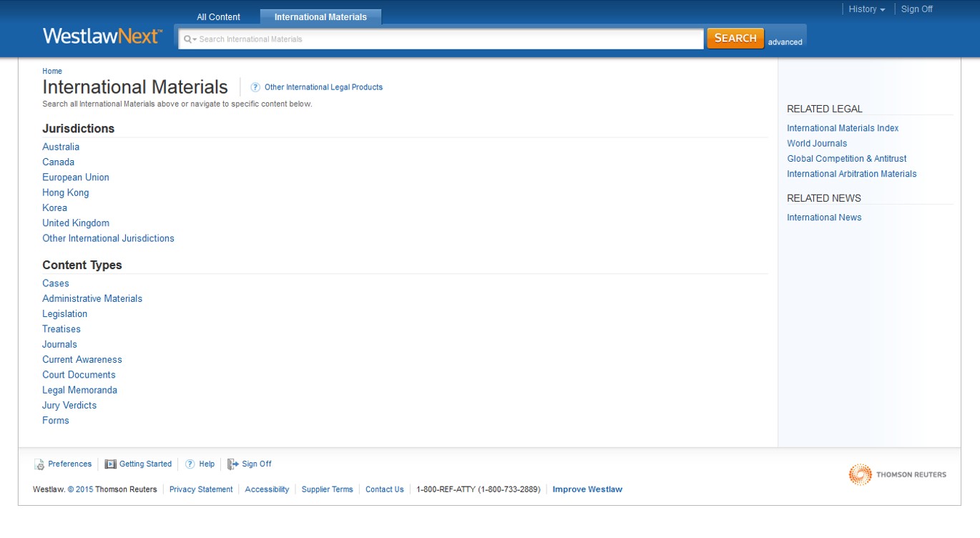The width and height of the screenshot is (980, 538).
Task: Open the advanced search link
Action: pos(785,42)
